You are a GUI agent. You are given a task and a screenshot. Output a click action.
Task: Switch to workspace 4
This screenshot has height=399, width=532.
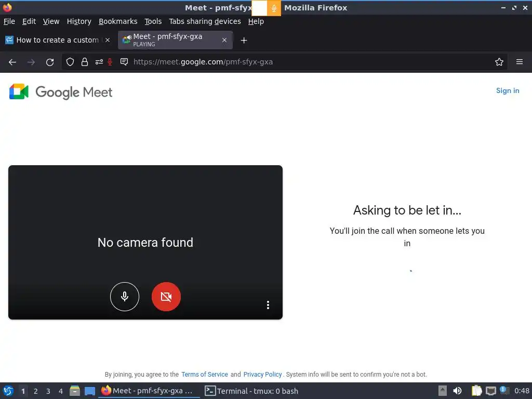(x=61, y=391)
